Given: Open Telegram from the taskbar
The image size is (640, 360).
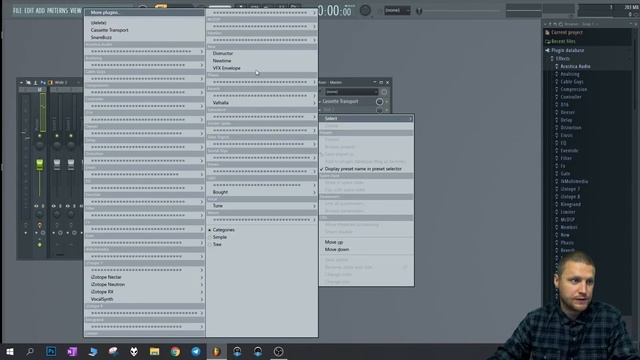Looking at the screenshot, I should click(x=196, y=351).
